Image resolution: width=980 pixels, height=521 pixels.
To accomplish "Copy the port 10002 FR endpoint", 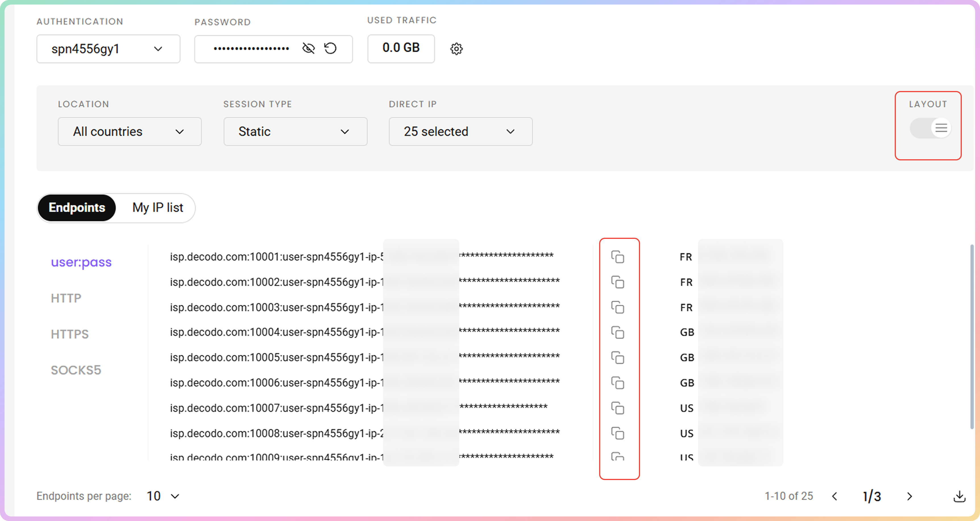I will pyautogui.click(x=617, y=282).
